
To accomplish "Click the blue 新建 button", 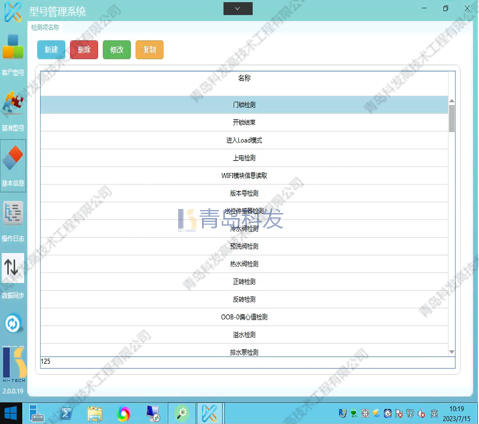I will coord(51,50).
